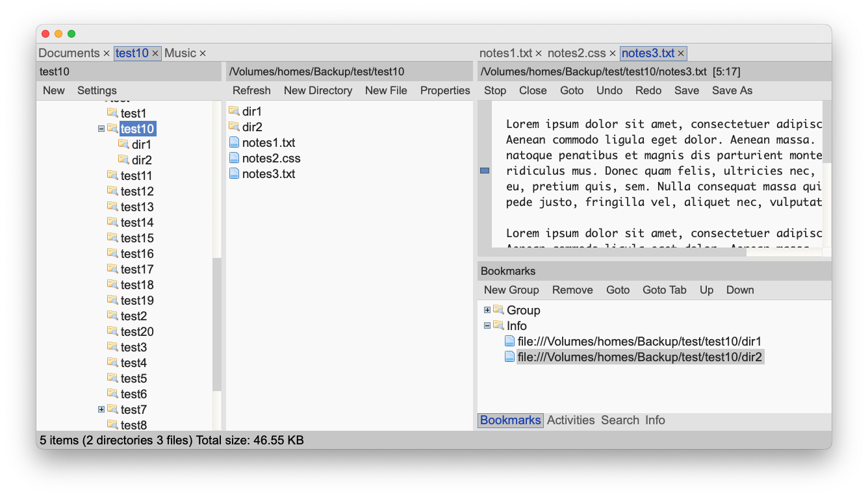This screenshot has height=497, width=868.
Task: Click Refresh in file list toolbar
Action: click(x=251, y=90)
